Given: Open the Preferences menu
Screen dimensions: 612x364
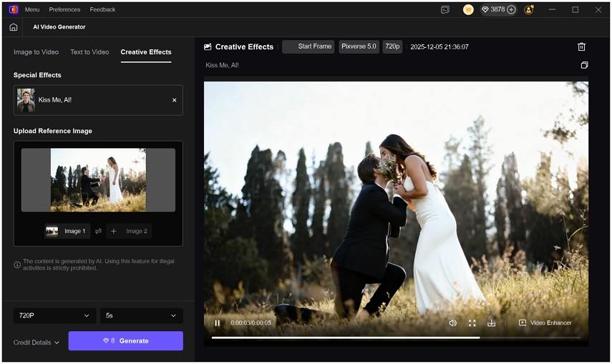Looking at the screenshot, I should [x=64, y=9].
